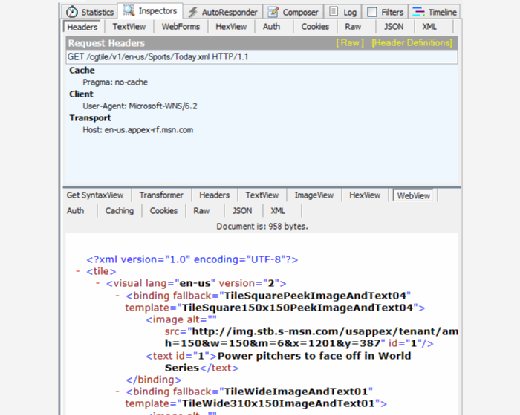The height and width of the screenshot is (415, 520).
Task: Select the Transport header group
Action: (x=90, y=118)
